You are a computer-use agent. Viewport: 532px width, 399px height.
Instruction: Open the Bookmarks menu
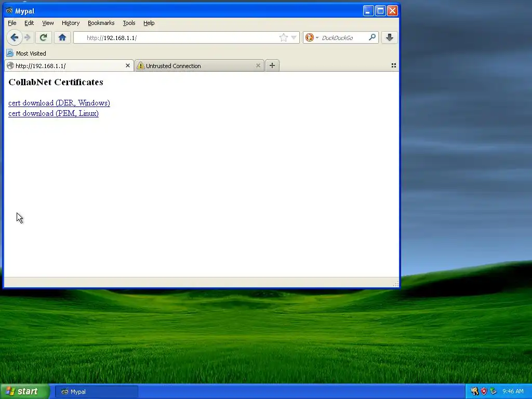coord(101,23)
